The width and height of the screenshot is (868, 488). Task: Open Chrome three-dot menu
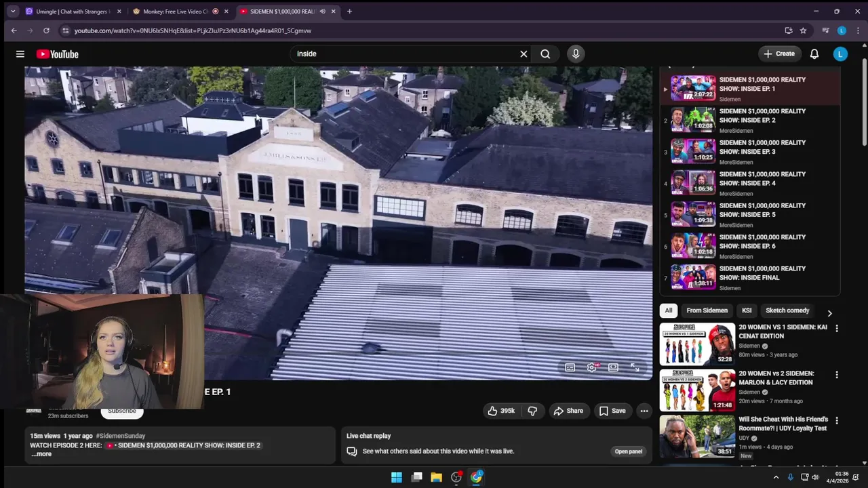(858, 30)
